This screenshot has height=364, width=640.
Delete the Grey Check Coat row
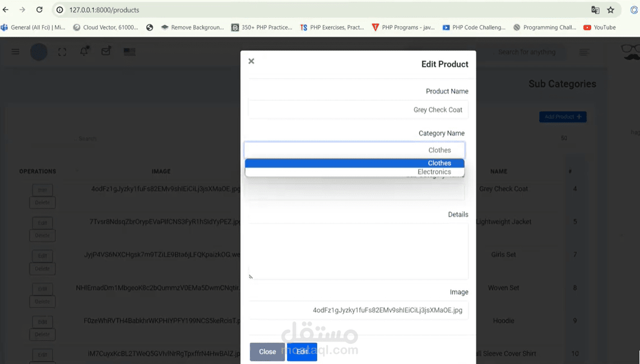click(x=43, y=202)
